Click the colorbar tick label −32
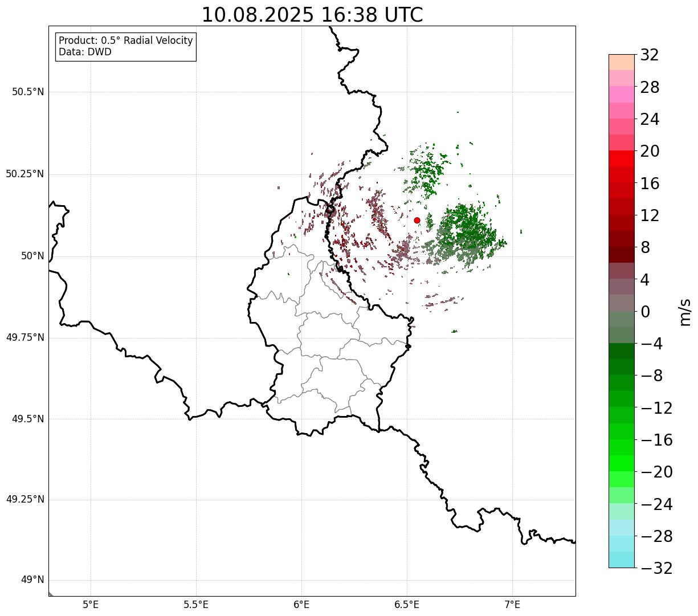This screenshot has width=698, height=616. pos(656,568)
